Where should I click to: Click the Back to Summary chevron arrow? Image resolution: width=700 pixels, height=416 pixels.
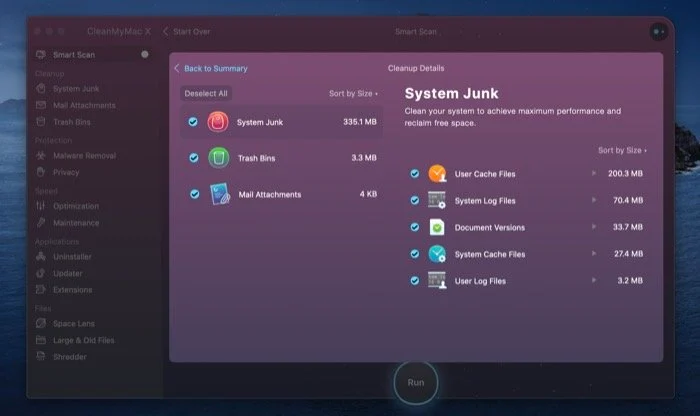177,68
